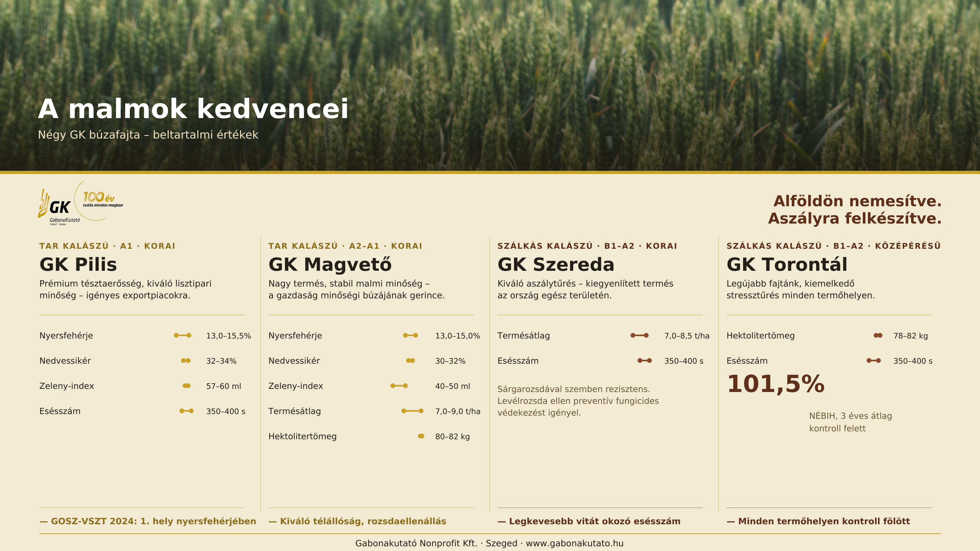The width and height of the screenshot is (980, 551).
Task: Click the GK Pilis Nedvessikér range dots
Action: point(186,361)
